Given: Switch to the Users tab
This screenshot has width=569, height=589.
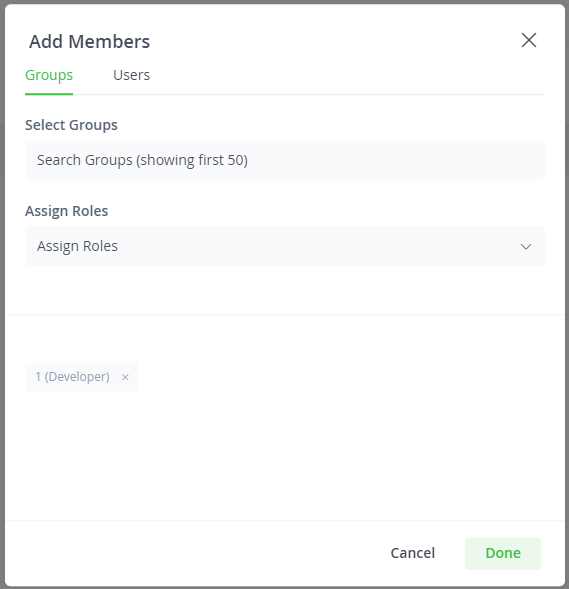Looking at the screenshot, I should coord(131,75).
